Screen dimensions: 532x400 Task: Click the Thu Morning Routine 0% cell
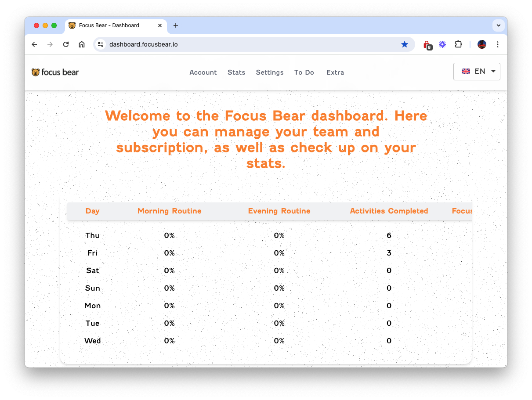click(x=170, y=235)
